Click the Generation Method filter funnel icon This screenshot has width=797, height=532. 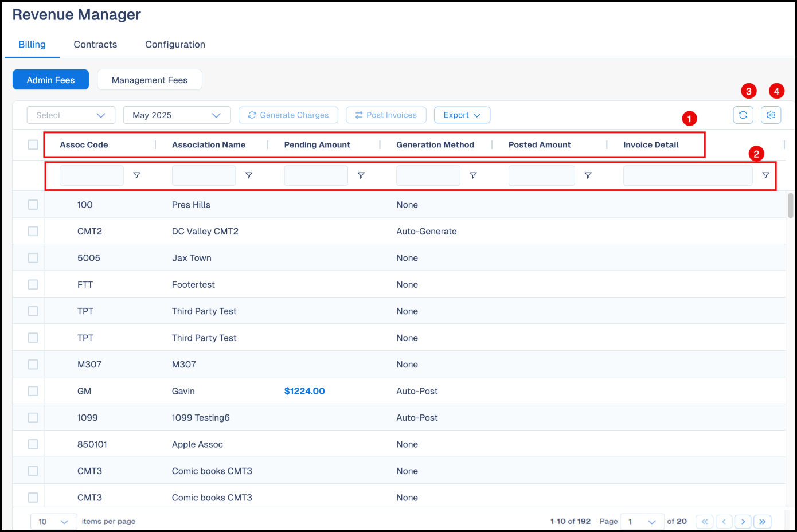coord(473,175)
